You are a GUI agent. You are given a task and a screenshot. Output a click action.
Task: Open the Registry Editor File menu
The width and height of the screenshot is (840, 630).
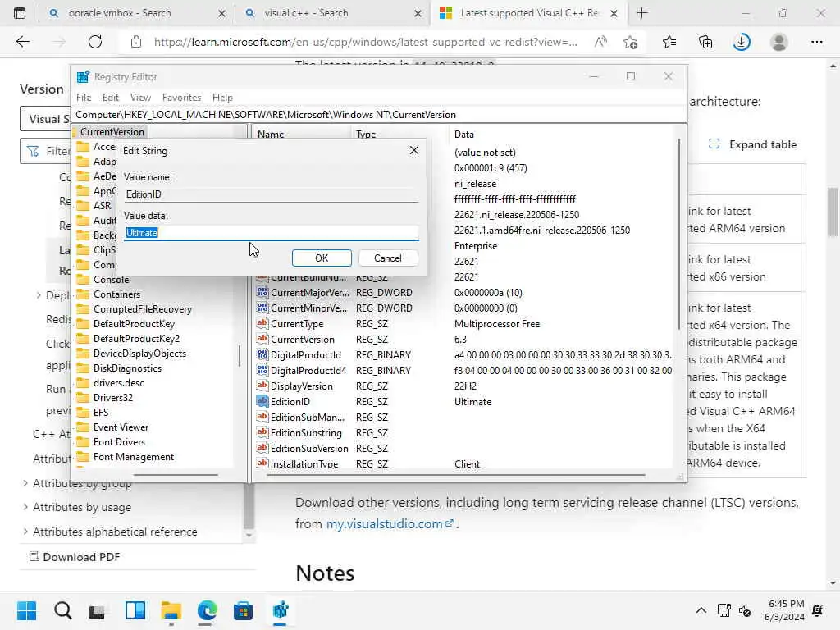tap(84, 98)
